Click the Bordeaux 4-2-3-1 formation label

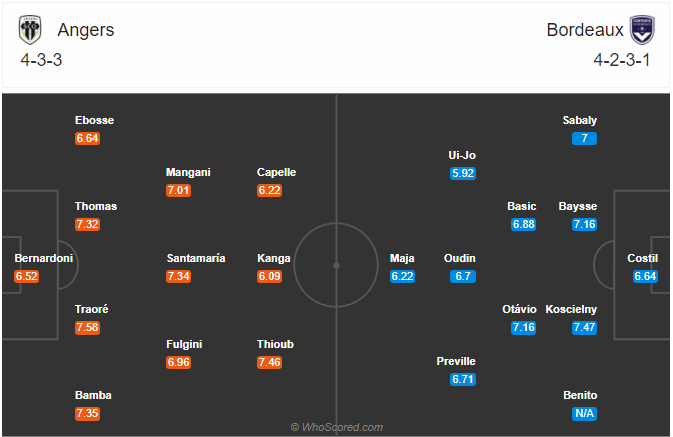coord(621,60)
